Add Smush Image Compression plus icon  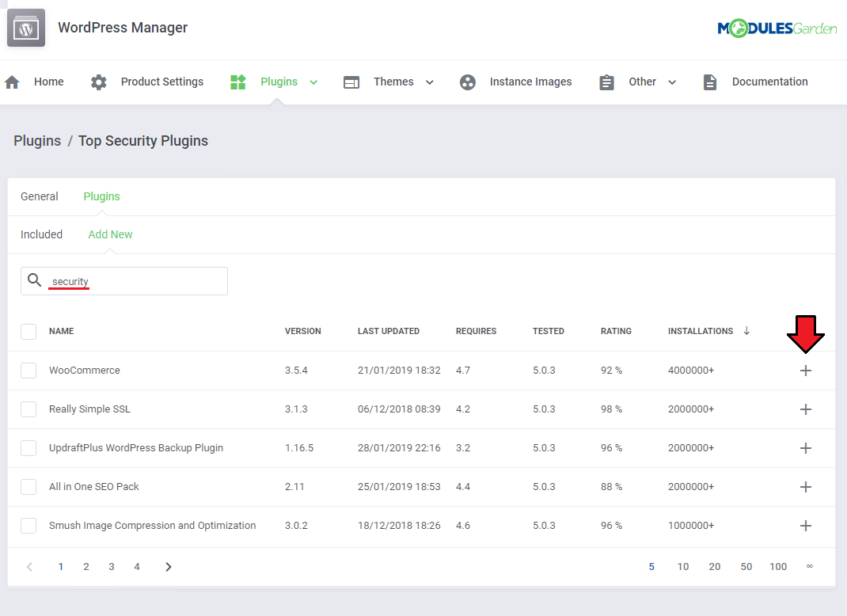point(805,526)
